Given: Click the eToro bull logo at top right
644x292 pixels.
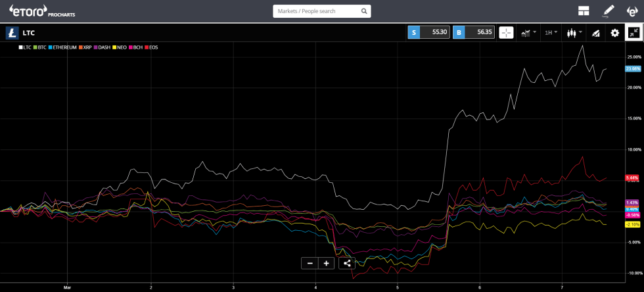Looking at the screenshot, I should point(632,11).
